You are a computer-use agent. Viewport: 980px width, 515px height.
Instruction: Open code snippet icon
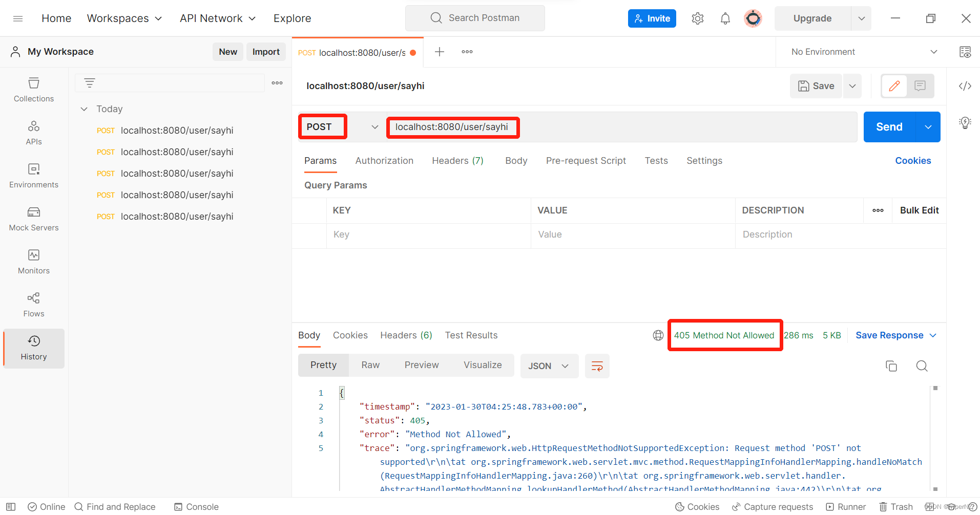tap(965, 86)
